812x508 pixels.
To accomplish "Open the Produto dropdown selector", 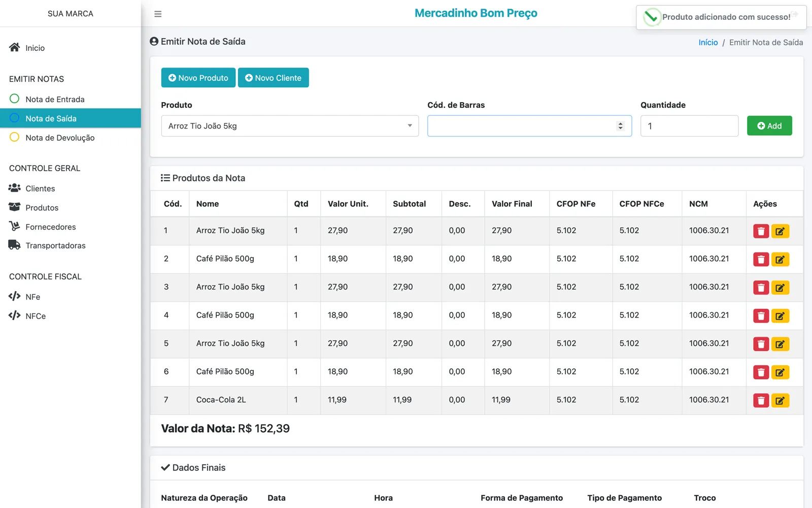I will [290, 126].
